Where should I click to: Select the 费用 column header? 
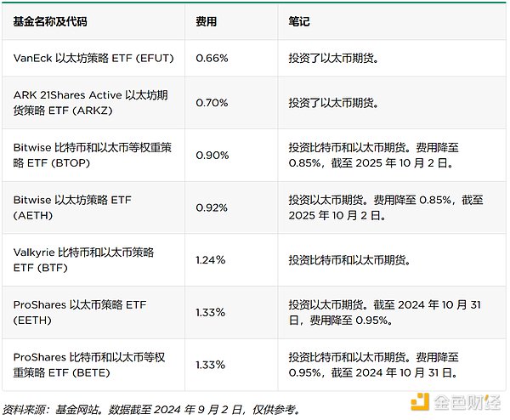(206, 22)
